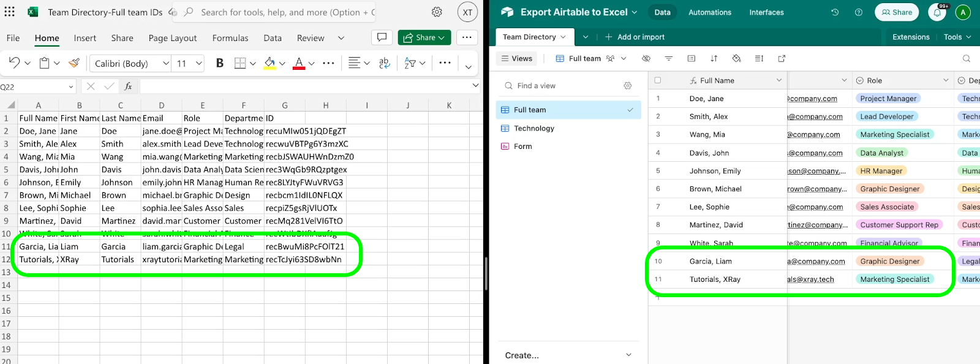The image size is (980, 364).
Task: Click the Airtable search magnifier icon
Action: click(967, 58)
